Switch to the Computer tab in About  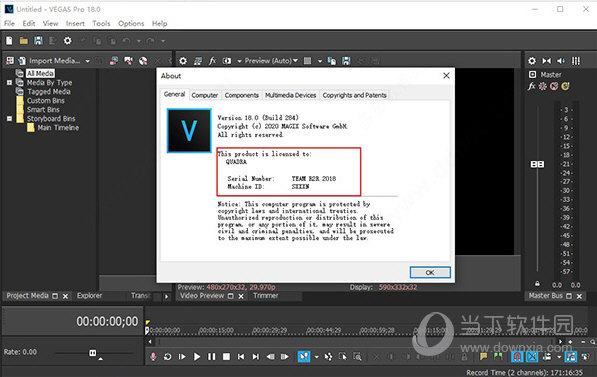pos(204,95)
